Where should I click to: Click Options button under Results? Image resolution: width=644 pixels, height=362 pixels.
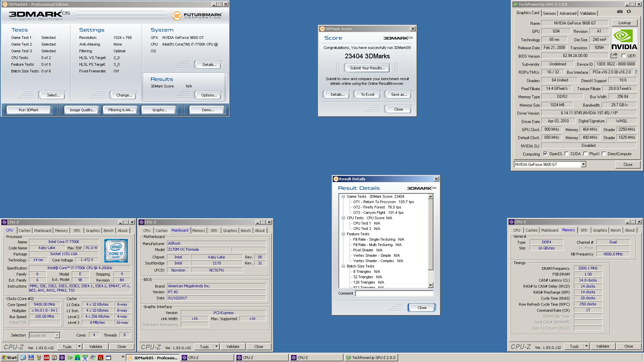[209, 95]
